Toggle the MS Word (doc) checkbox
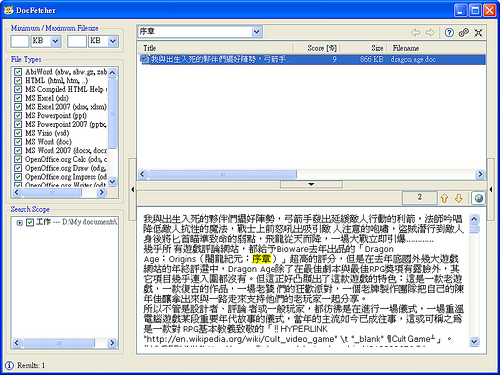Screen dimensions: 500x375 coord(18,142)
